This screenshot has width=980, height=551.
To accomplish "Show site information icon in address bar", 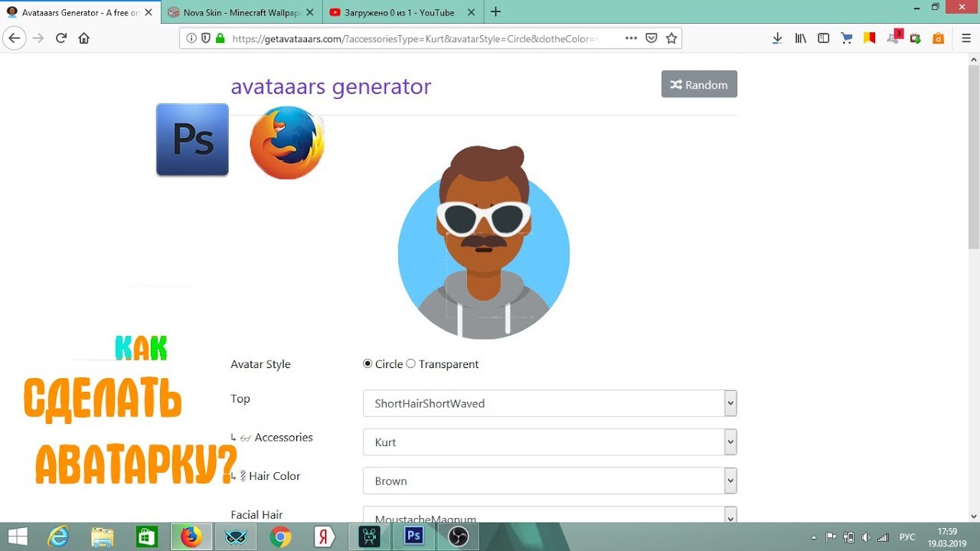I will click(x=191, y=38).
